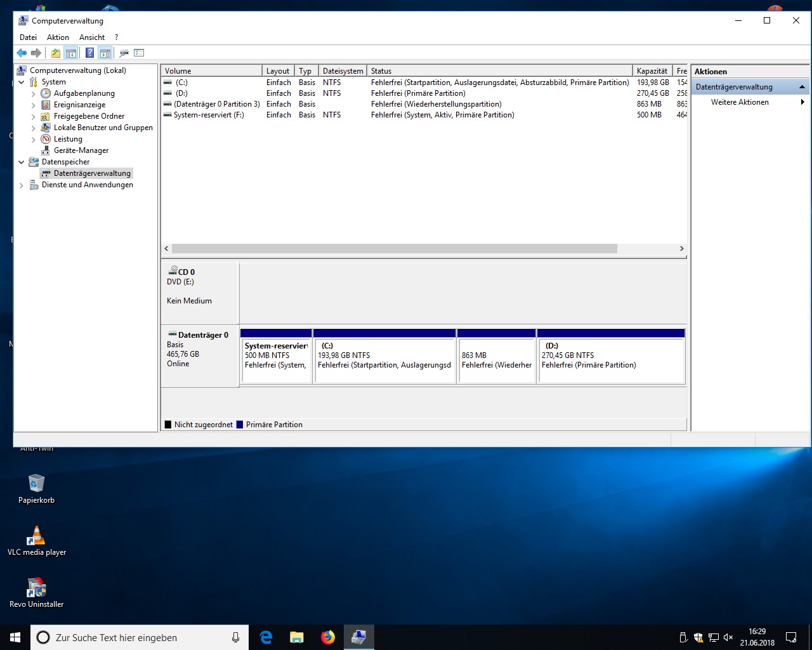The width and height of the screenshot is (812, 650).
Task: Click the blue Help question mark icon
Action: coord(89,53)
